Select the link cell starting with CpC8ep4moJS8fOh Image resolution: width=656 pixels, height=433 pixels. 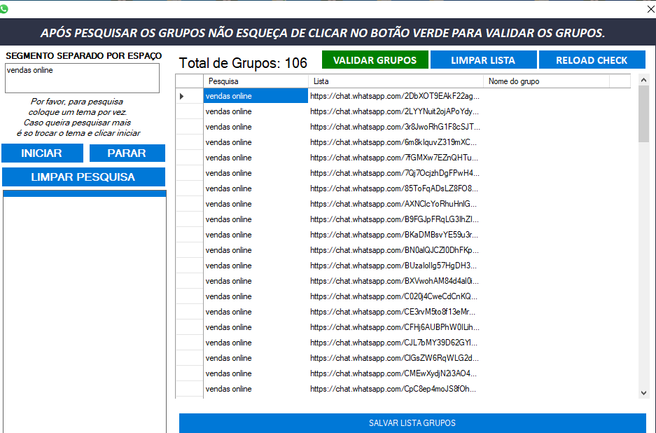[395, 389]
